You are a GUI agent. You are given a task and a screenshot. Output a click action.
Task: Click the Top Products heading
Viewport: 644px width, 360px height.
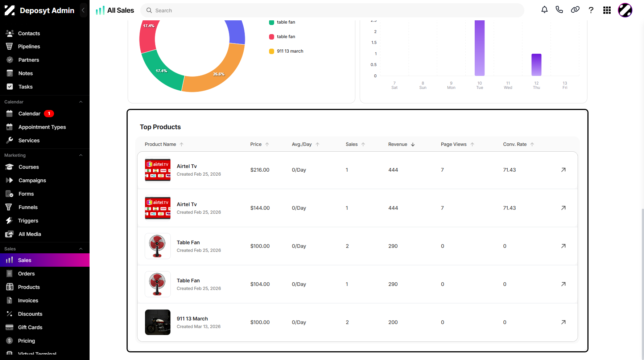tap(160, 127)
